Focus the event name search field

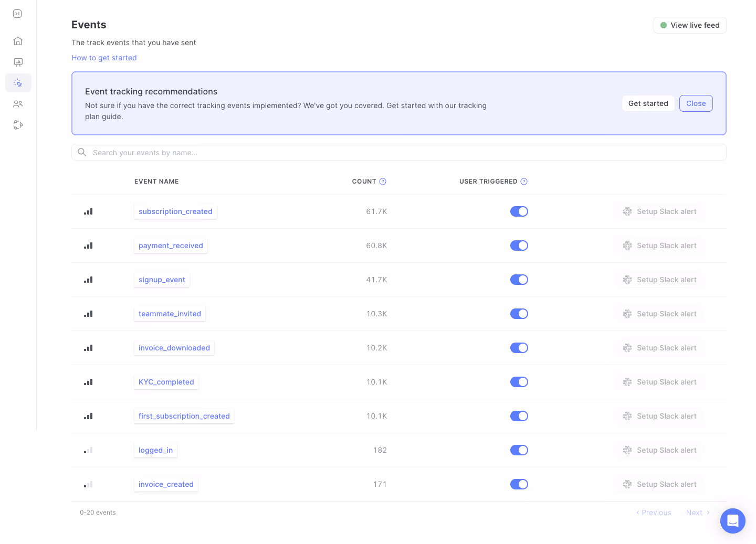point(399,152)
